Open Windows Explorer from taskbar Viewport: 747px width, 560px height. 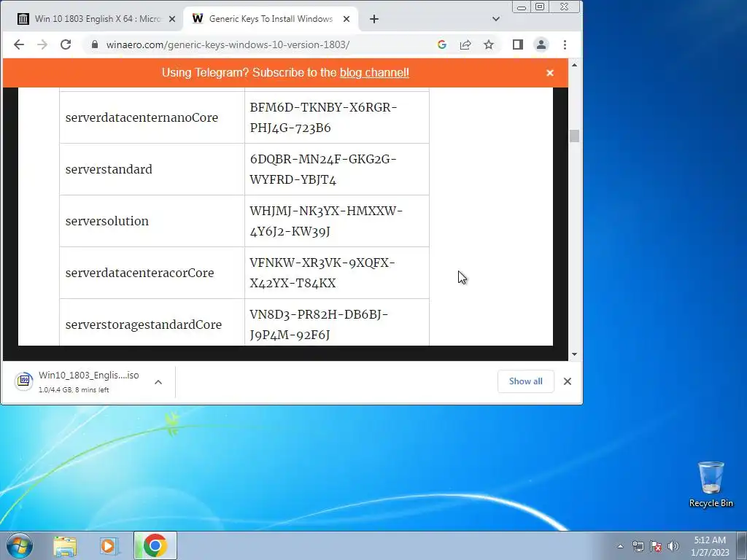click(x=65, y=545)
